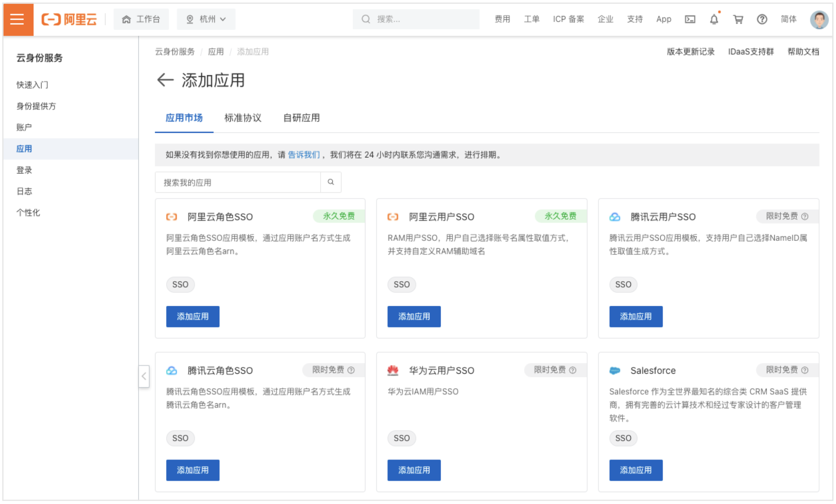Click the 腾讯云用户SSO cloud icon
836x504 pixels.
click(615, 217)
